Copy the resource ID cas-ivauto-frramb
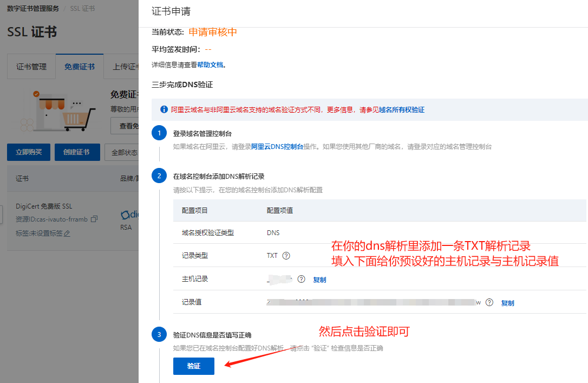Screen dimensions: 588x383 [x=94, y=219]
